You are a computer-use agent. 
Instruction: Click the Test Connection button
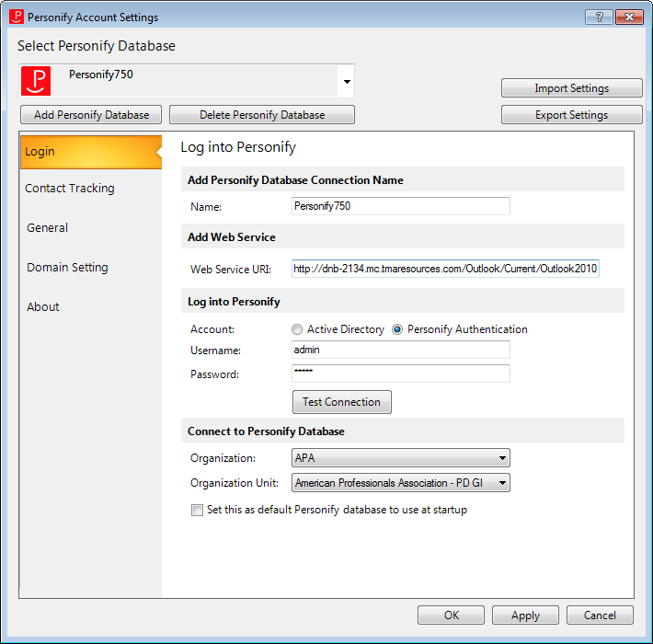tap(342, 402)
